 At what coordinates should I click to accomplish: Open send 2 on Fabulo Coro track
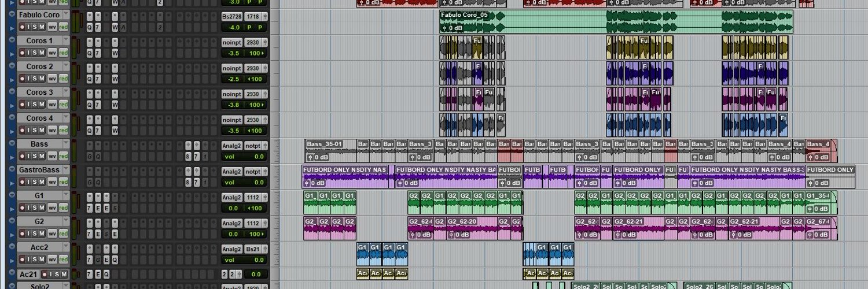(160, 27)
